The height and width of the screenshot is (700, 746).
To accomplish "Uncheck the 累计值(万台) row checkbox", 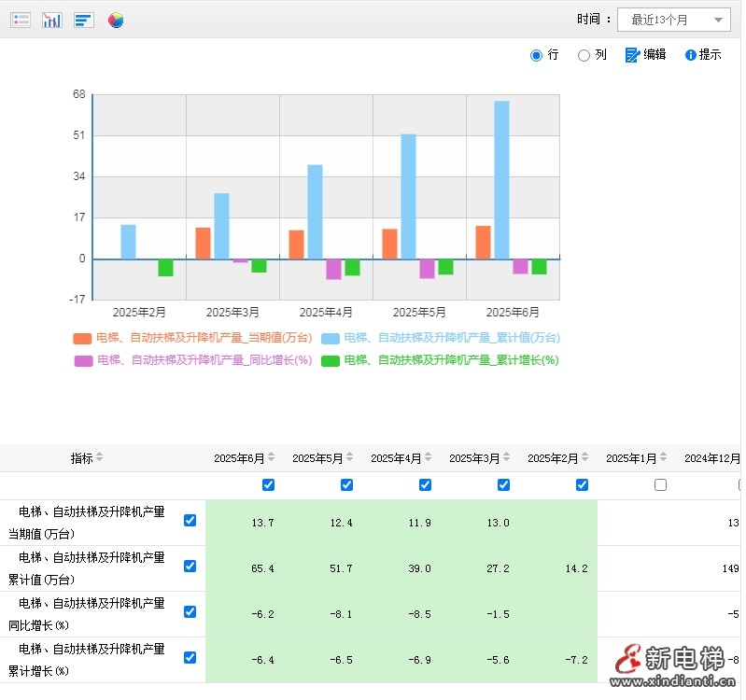I will coord(190,566).
